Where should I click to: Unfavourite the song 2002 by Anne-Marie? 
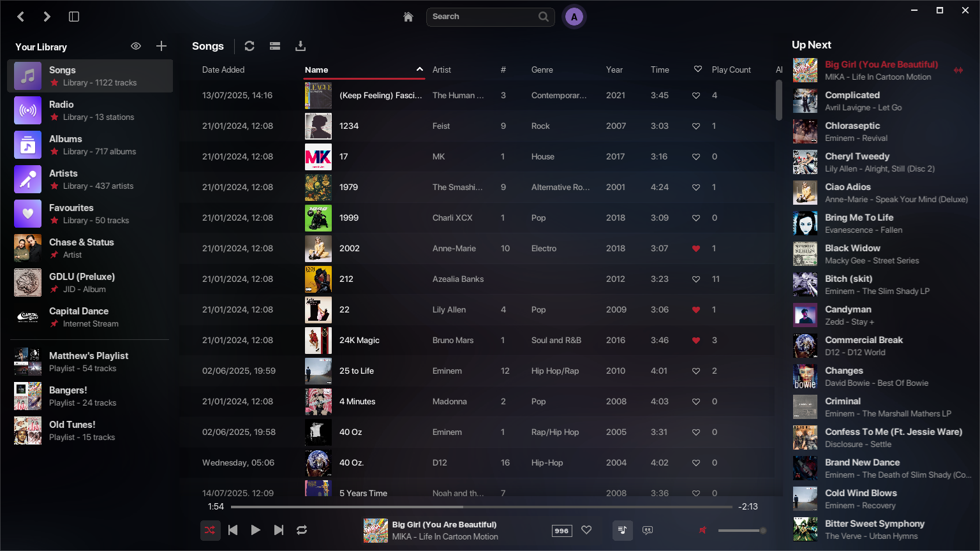pos(696,249)
